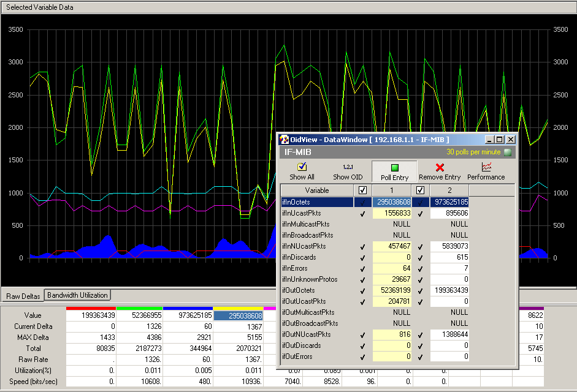
Task: Maximize the OidView DataWindow
Action: [500, 140]
